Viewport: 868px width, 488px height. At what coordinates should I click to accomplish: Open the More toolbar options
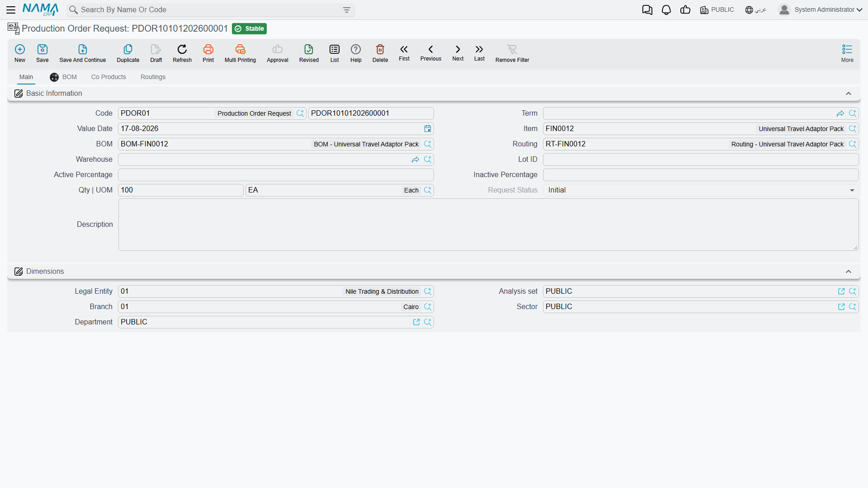tap(847, 53)
